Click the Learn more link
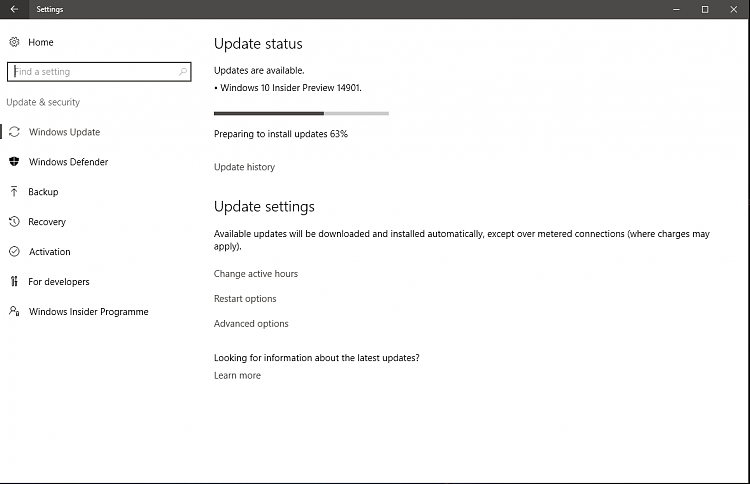The width and height of the screenshot is (750, 484). (237, 375)
